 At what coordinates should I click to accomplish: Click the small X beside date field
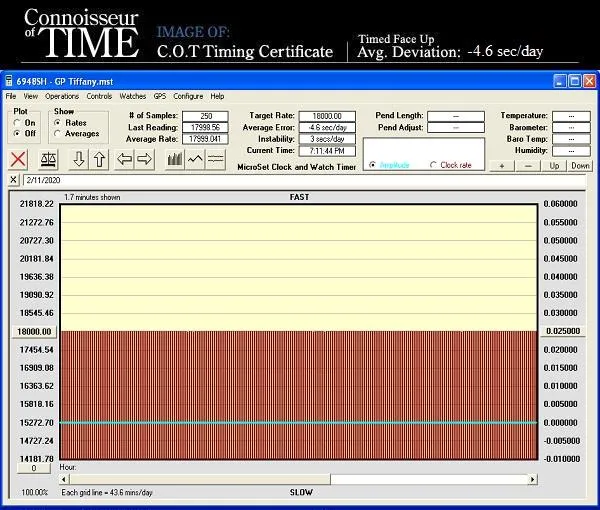(x=13, y=179)
